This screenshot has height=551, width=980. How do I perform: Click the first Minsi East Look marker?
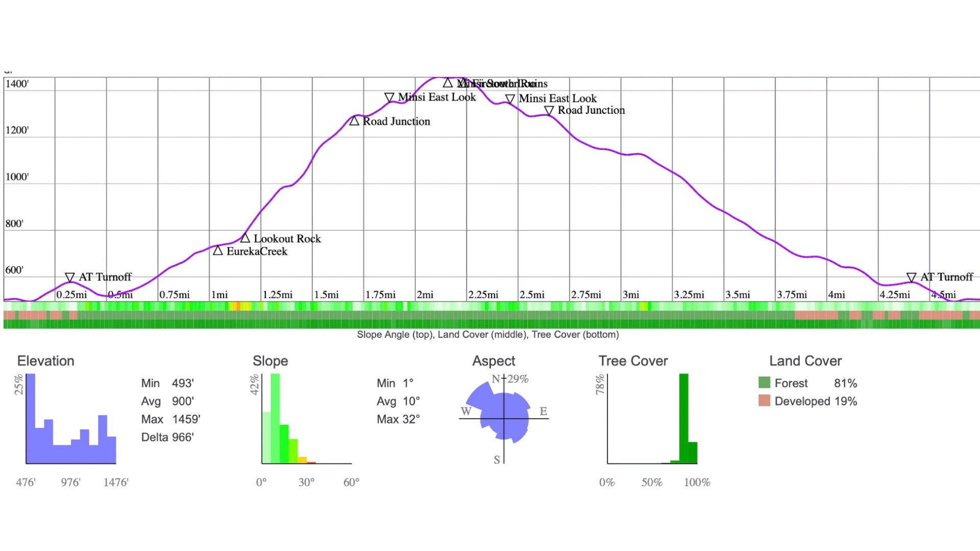coord(389,96)
